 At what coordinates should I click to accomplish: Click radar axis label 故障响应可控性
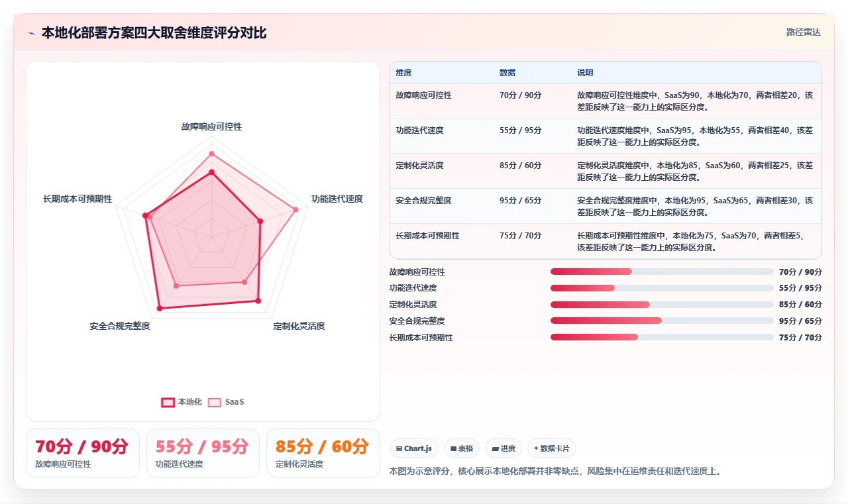212,126
